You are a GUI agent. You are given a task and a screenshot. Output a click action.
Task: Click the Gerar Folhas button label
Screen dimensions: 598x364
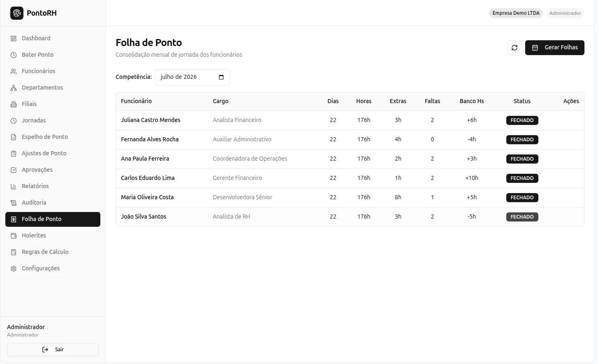click(x=561, y=47)
